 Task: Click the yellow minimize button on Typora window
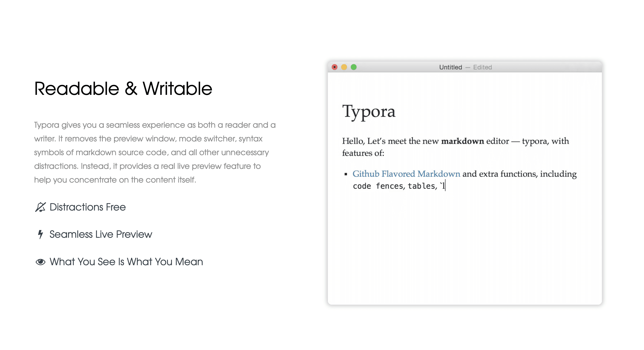(344, 67)
